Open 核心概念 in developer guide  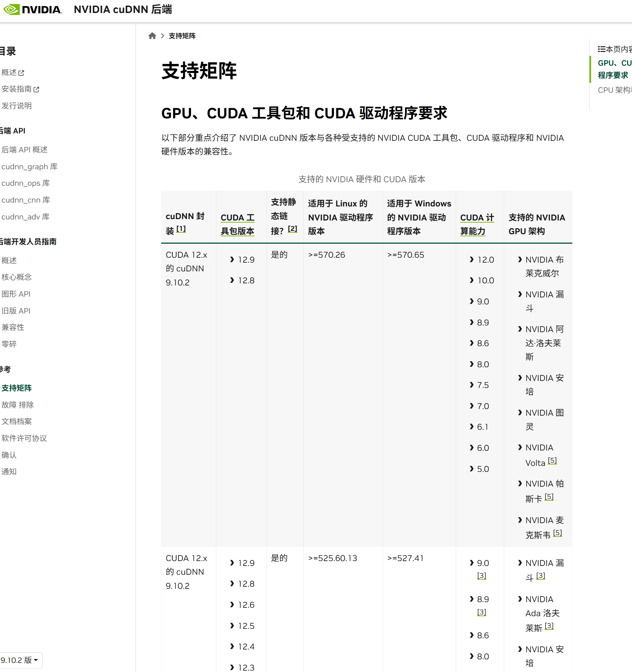coord(17,277)
